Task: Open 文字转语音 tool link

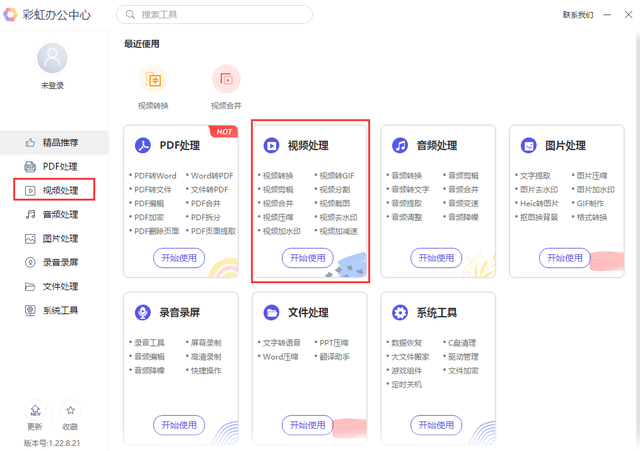Action: [282, 343]
